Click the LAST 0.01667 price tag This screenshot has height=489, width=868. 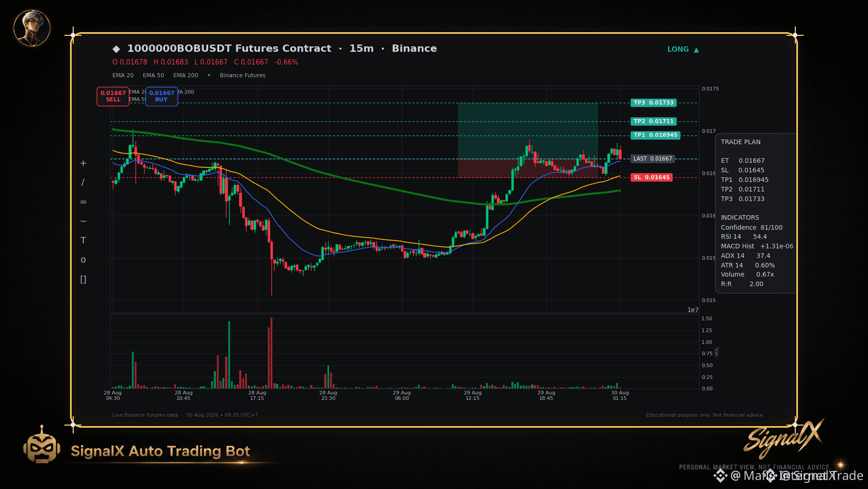click(653, 159)
